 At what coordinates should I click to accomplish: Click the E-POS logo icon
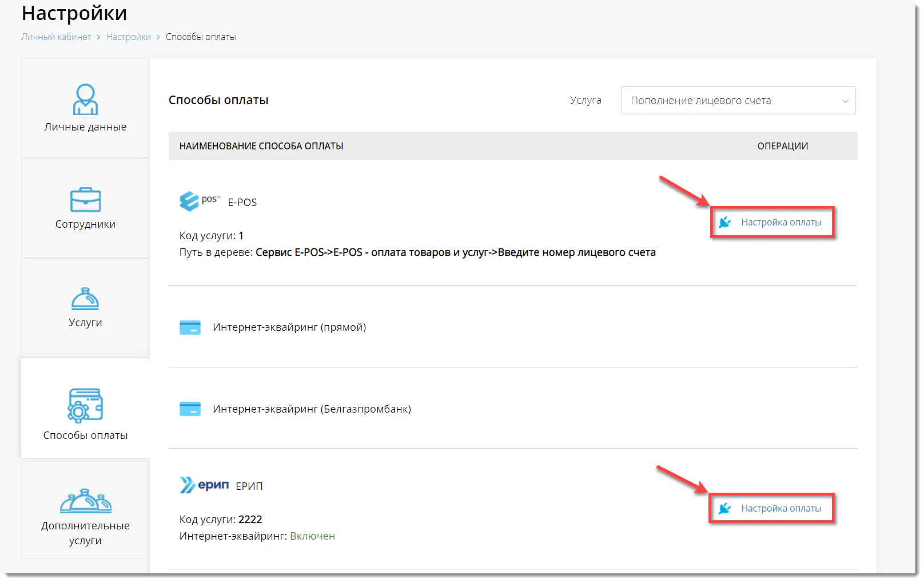[x=199, y=201]
